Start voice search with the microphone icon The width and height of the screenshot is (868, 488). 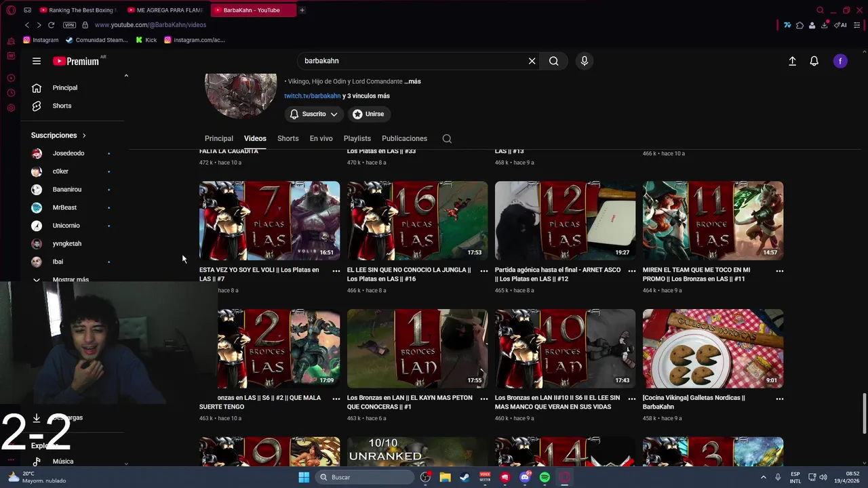pos(585,61)
